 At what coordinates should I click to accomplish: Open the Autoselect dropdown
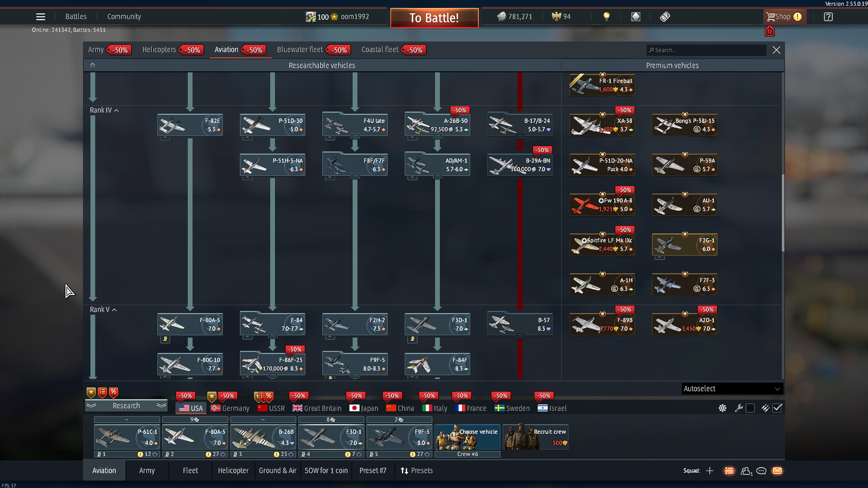tap(732, 389)
